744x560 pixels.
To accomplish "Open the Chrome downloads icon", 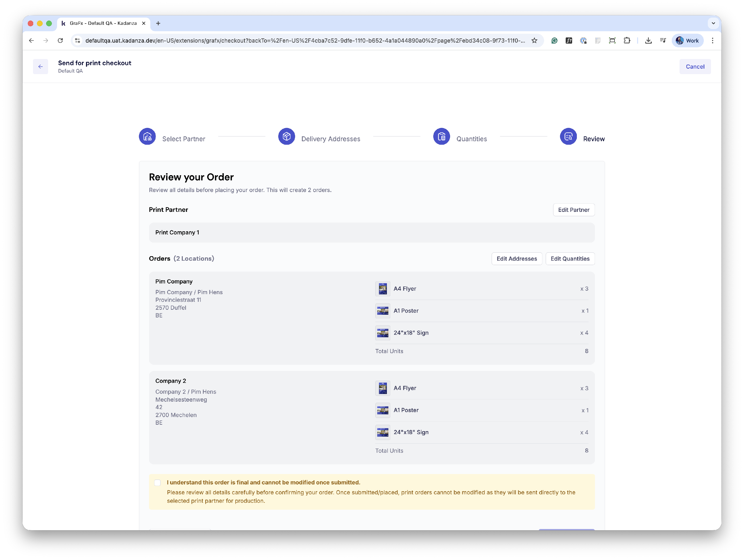I will (648, 41).
